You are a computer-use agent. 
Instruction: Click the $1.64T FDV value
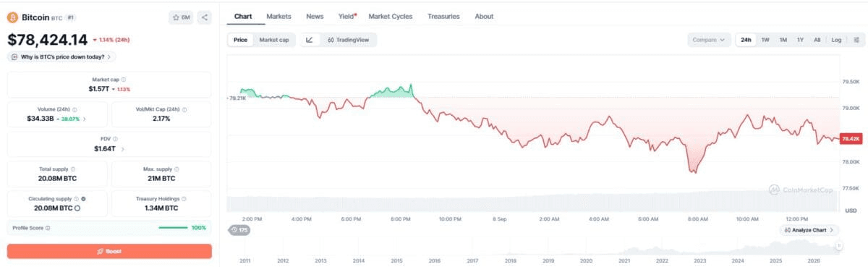coord(105,149)
